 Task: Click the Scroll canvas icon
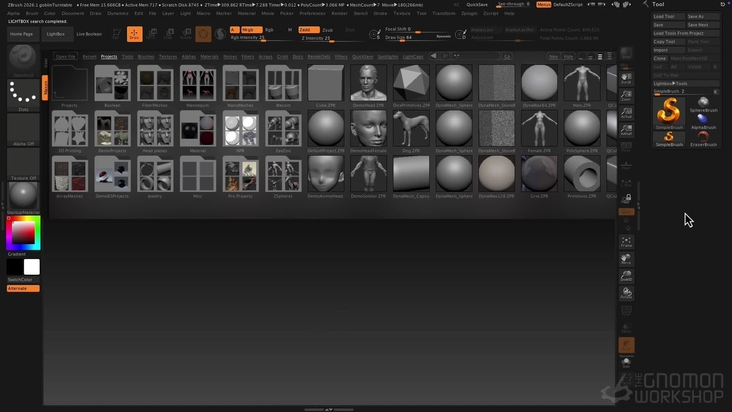[626, 78]
